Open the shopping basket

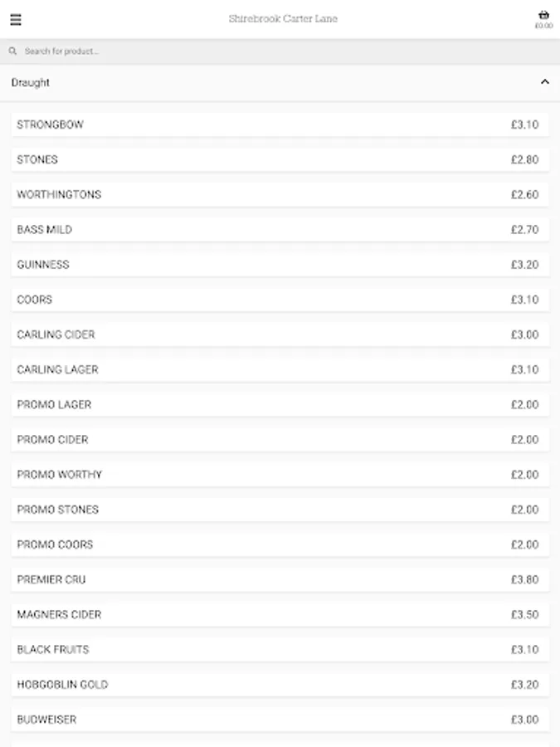[x=543, y=16]
